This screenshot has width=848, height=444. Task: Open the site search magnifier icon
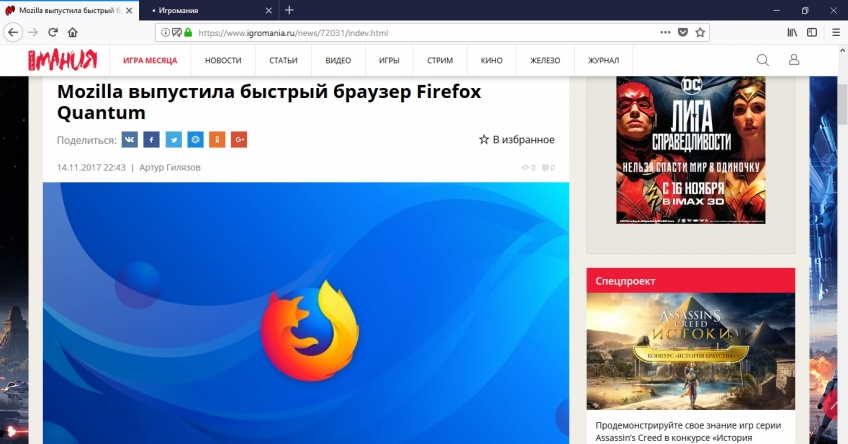pos(763,60)
